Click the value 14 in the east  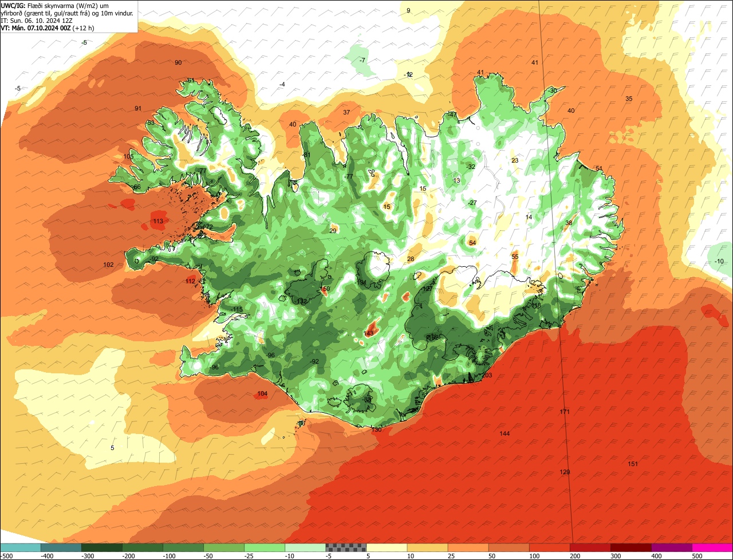(529, 217)
